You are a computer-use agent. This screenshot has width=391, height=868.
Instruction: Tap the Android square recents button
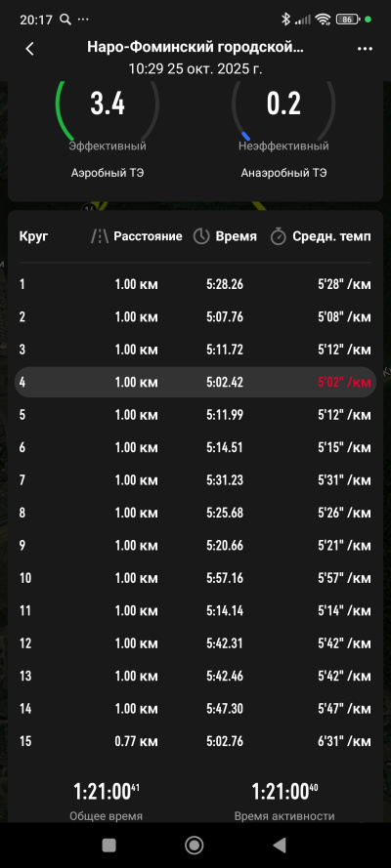(109, 845)
